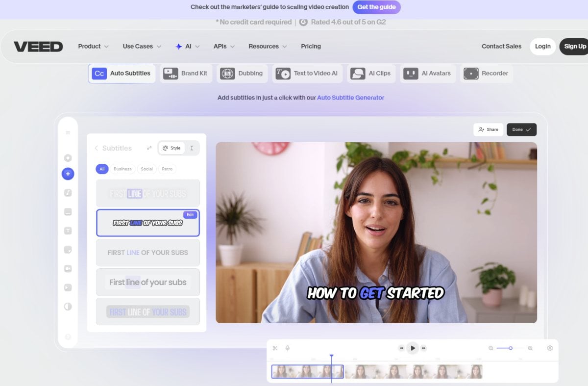
Task: Record a voiceover with the microphone icon
Action: [287, 348]
